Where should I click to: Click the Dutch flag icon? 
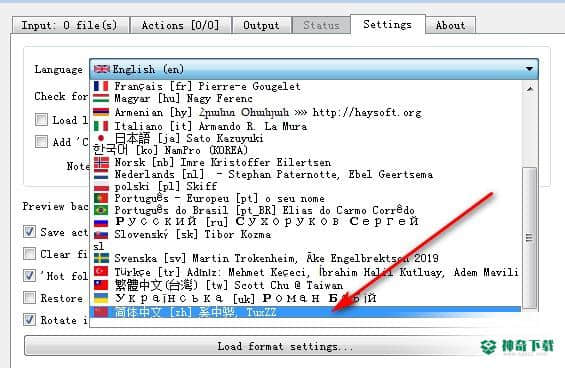click(x=101, y=175)
